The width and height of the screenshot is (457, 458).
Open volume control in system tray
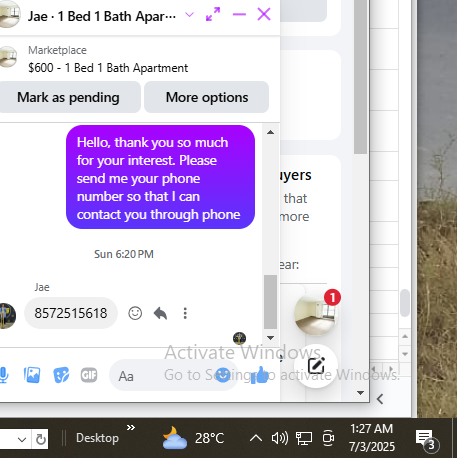click(280, 438)
